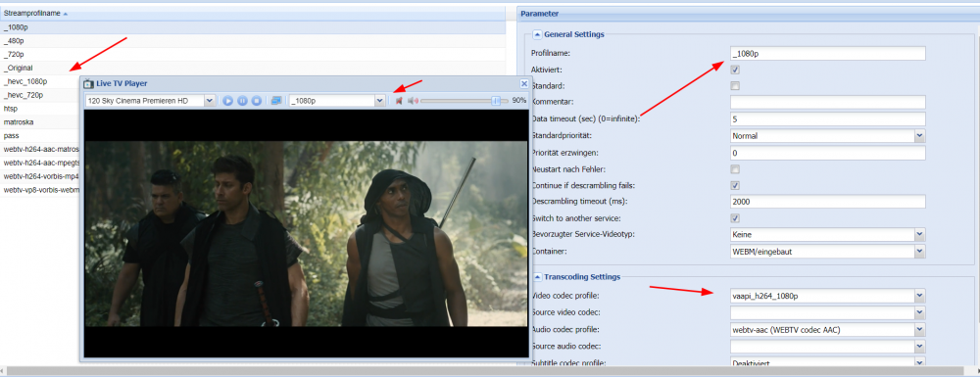
Task: Click the Priorität erzwingen input field
Action: [827, 153]
